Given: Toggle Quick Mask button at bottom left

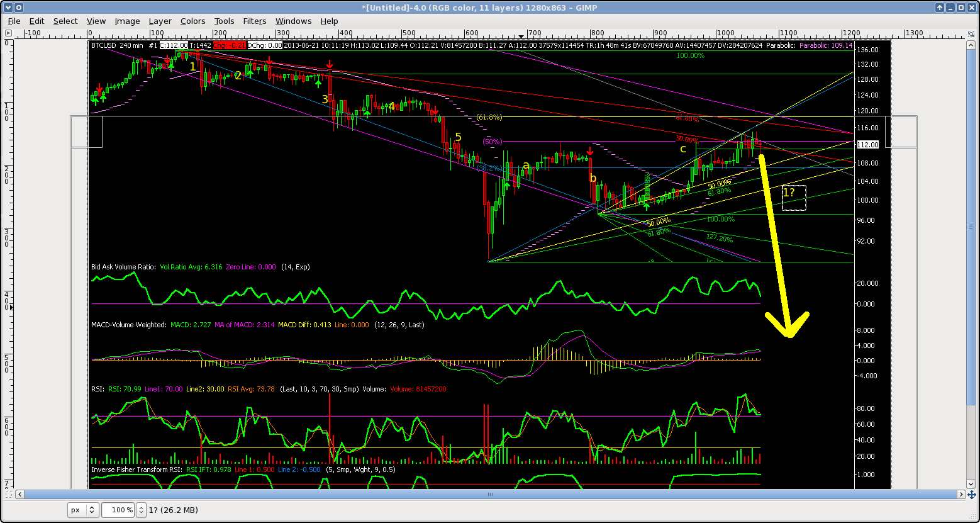Looking at the screenshot, I should click(9, 495).
